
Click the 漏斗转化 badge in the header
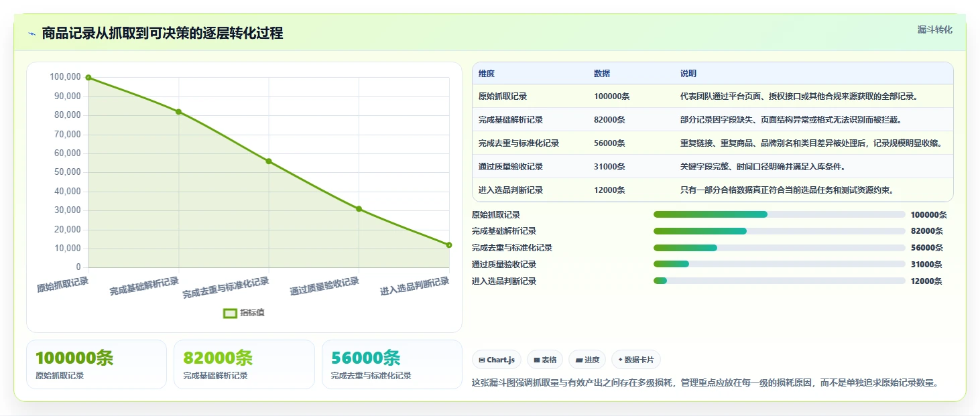pos(934,30)
